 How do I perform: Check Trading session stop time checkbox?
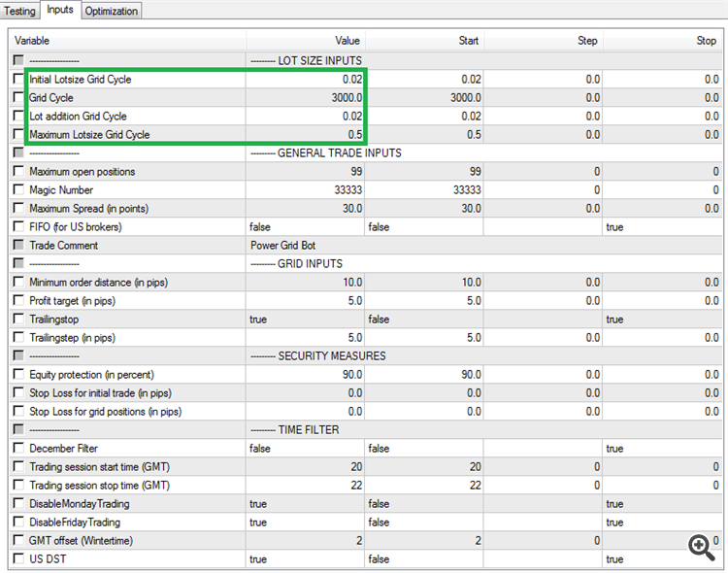[x=18, y=485]
